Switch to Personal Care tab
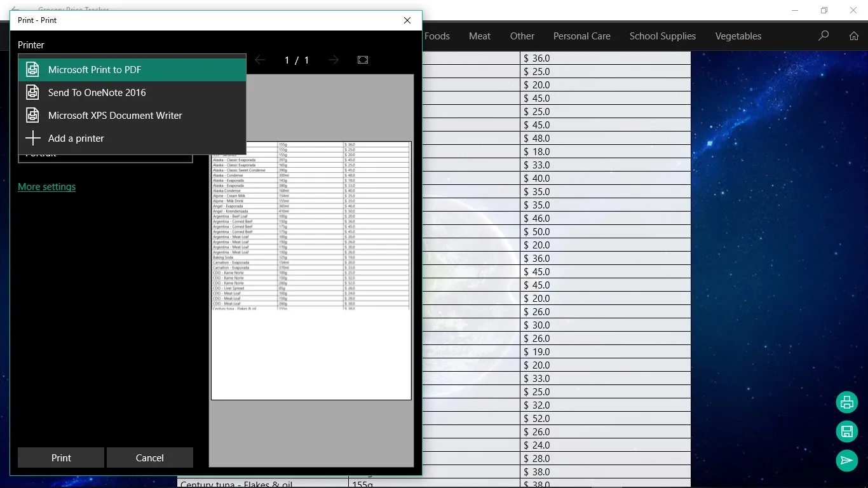Screen dimensions: 868x488 [x=582, y=36]
